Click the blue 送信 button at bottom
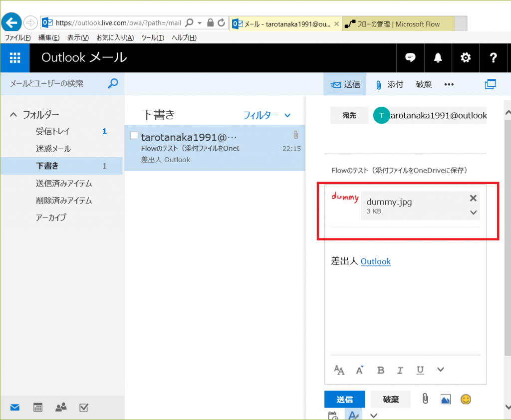 point(344,399)
